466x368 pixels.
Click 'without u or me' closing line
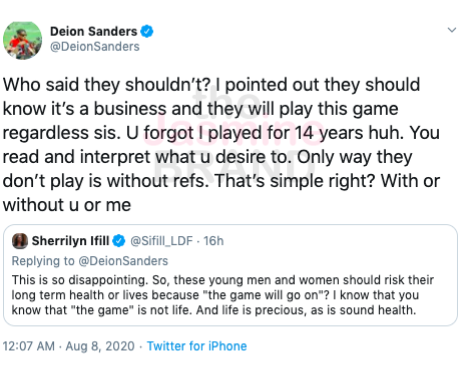(67, 205)
